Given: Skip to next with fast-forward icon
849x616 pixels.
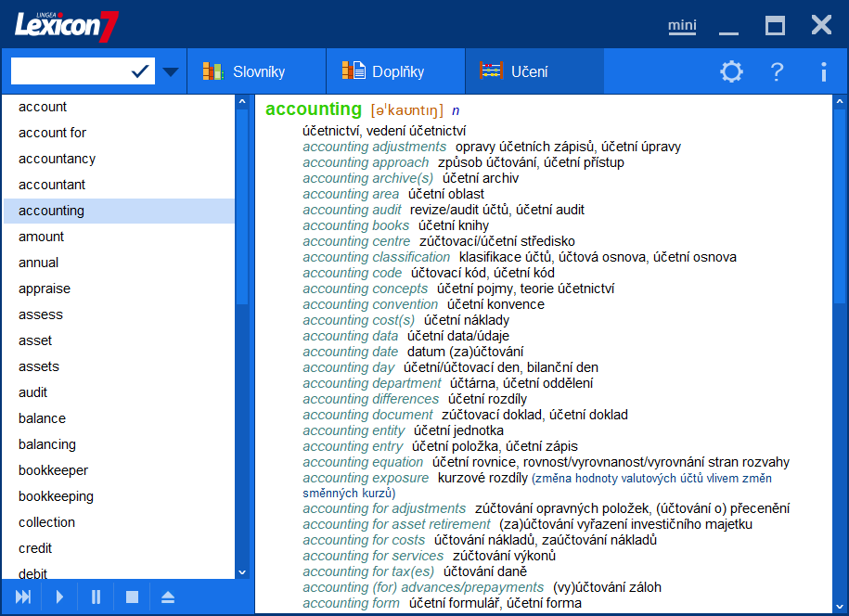Looking at the screenshot, I should tap(23, 597).
